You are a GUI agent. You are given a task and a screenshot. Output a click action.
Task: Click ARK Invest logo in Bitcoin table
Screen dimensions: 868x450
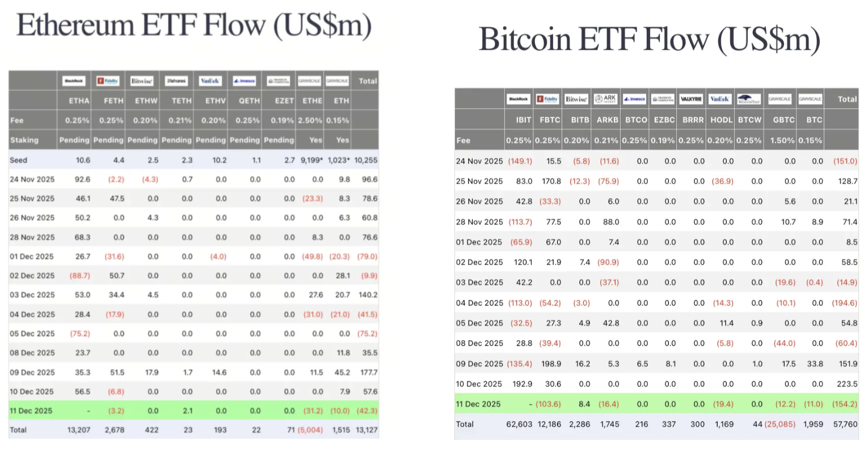pos(605,99)
